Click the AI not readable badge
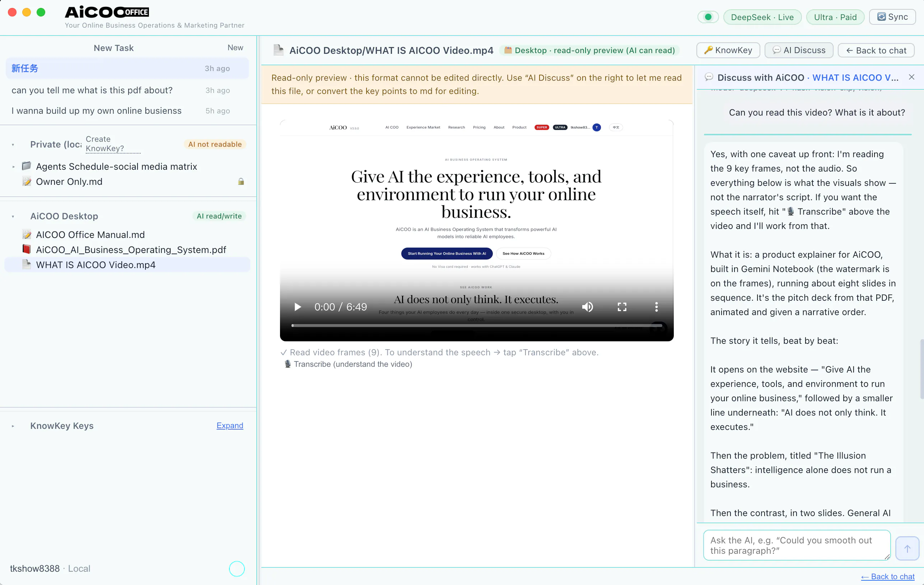The height and width of the screenshot is (585, 924). pos(215,144)
